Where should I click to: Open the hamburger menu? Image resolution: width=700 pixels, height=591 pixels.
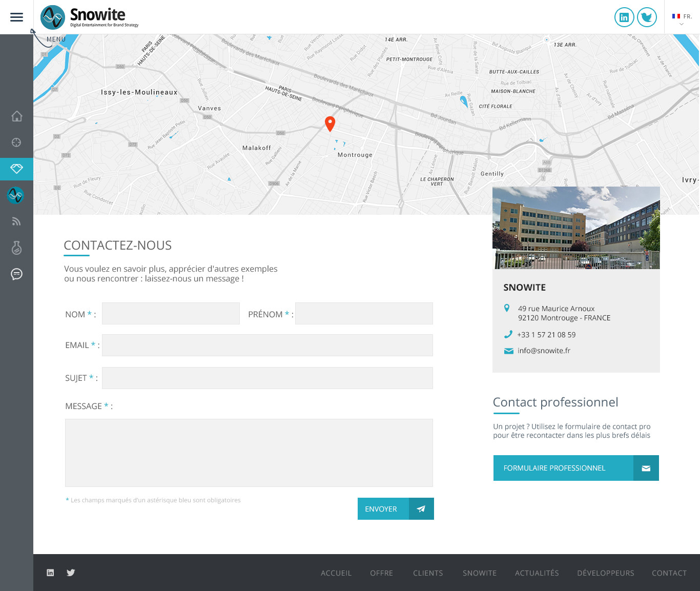(x=16, y=17)
